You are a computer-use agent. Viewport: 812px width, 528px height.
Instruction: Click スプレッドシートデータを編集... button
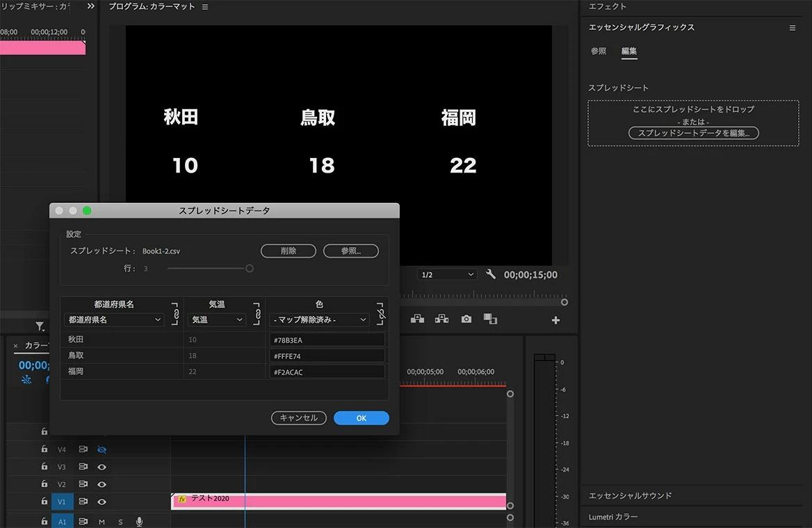coord(693,133)
